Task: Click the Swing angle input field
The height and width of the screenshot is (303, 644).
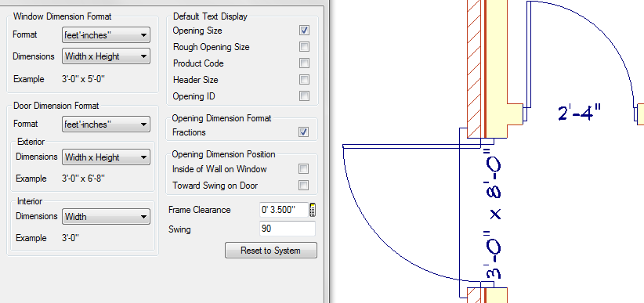Action: pos(288,229)
